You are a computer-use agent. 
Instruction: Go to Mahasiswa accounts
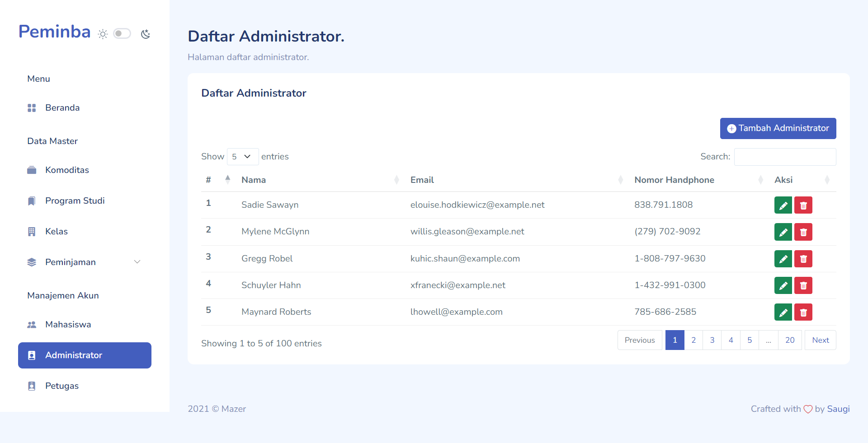pyautogui.click(x=85, y=325)
